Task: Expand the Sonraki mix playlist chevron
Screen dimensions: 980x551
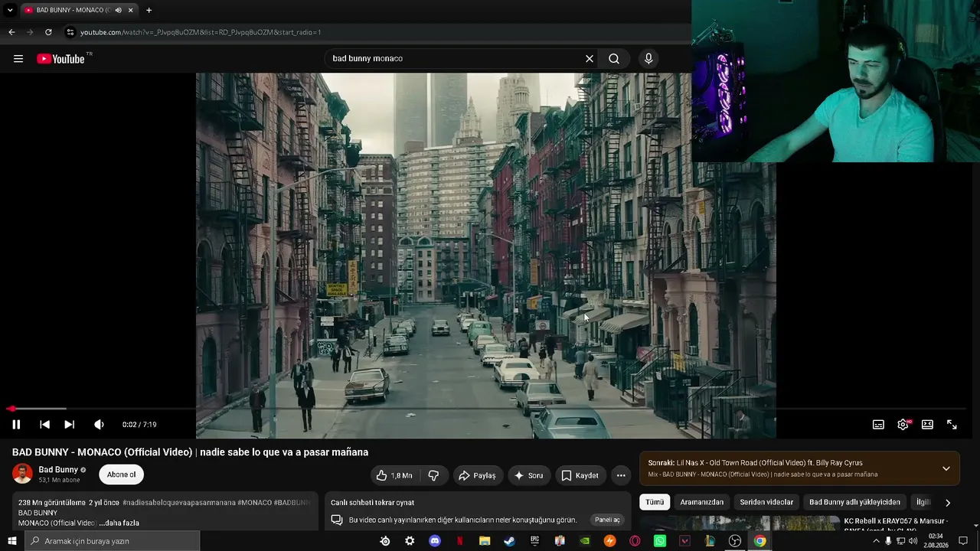Action: coord(946,468)
